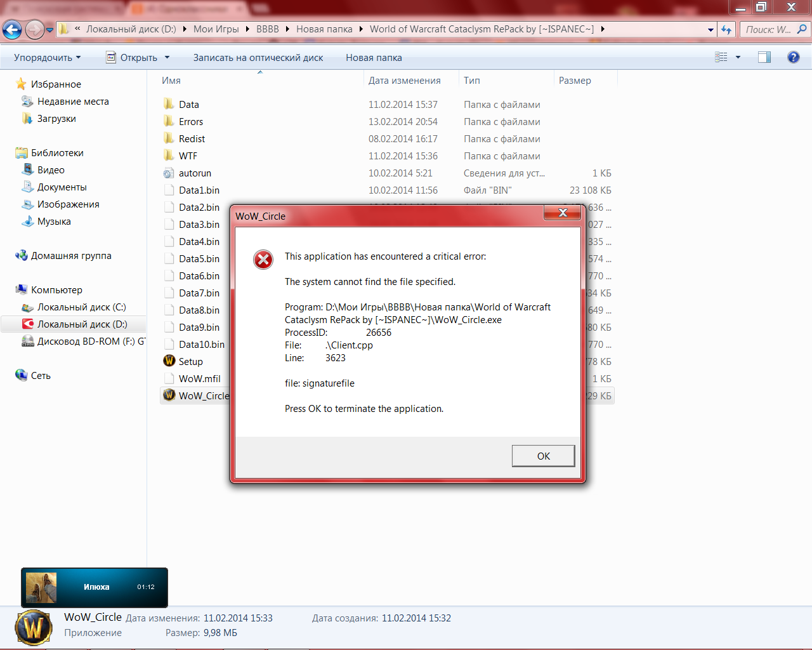812x650 pixels.
Task: Open Explorer help question mark icon
Action: click(793, 57)
